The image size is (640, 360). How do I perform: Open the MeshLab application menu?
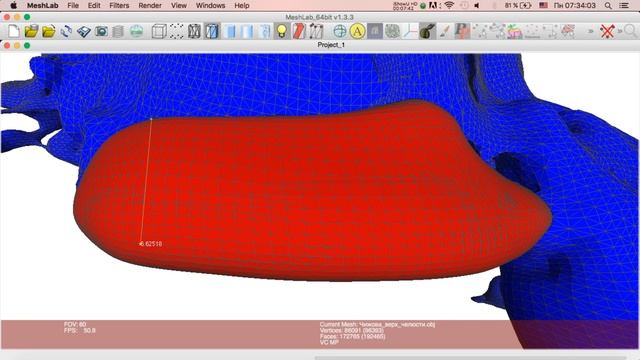click(x=42, y=5)
